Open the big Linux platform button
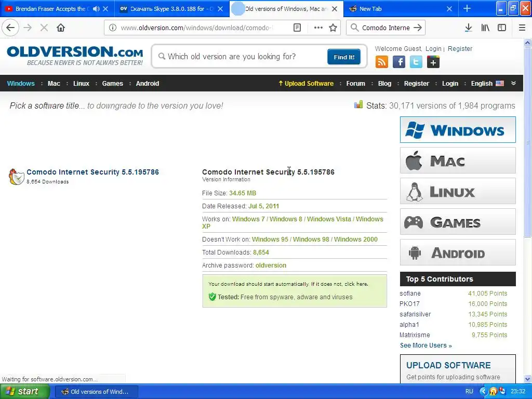 458,191
